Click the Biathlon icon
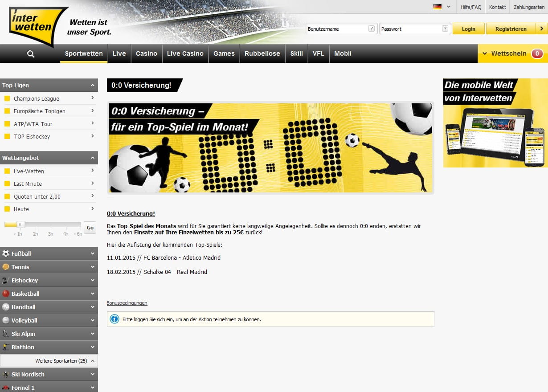This screenshot has width=548, height=392. click(x=6, y=347)
